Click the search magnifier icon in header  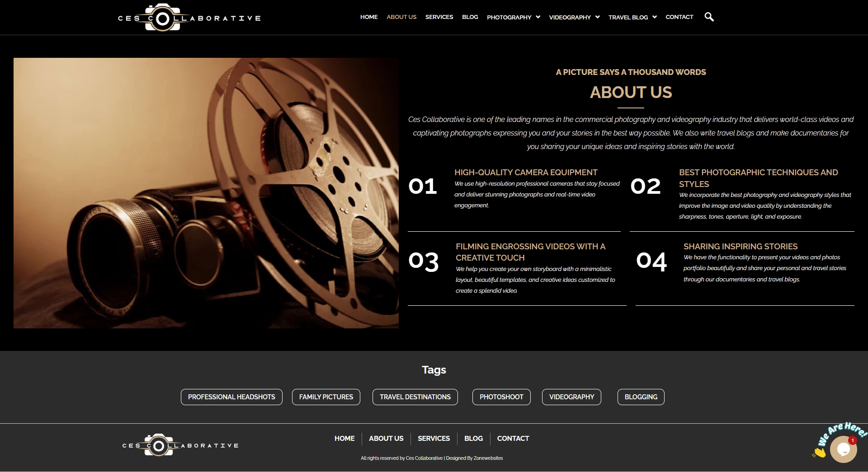point(709,17)
